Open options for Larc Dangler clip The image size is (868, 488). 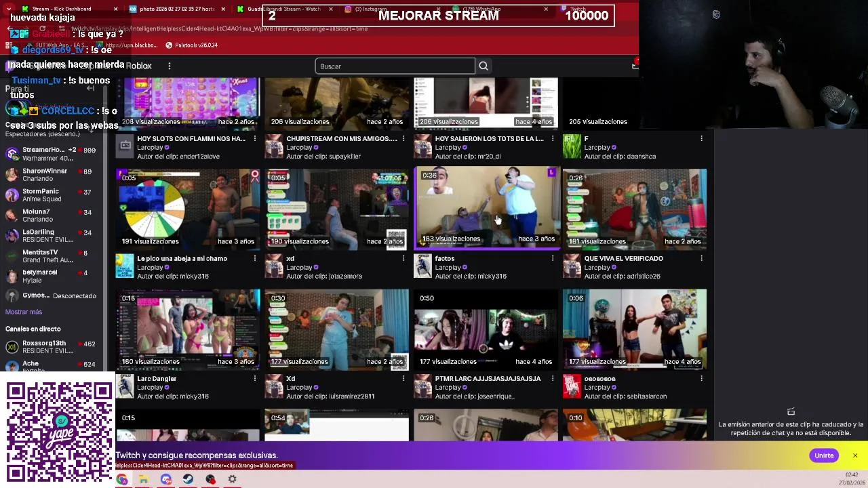(255, 378)
